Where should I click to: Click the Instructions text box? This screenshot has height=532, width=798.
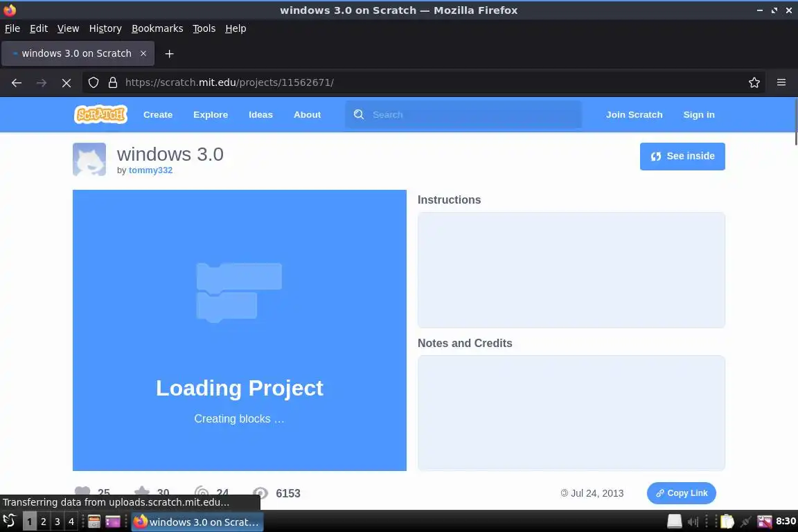pos(571,270)
